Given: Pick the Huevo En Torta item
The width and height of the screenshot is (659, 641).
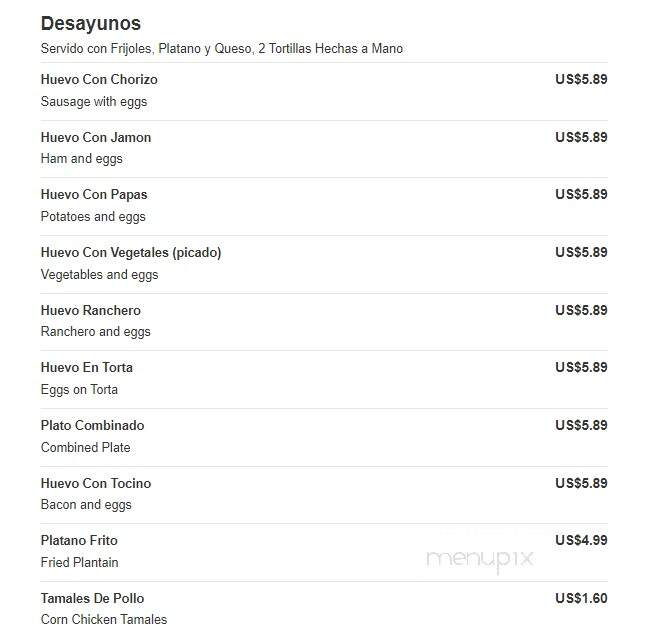Looking at the screenshot, I should (87, 367).
